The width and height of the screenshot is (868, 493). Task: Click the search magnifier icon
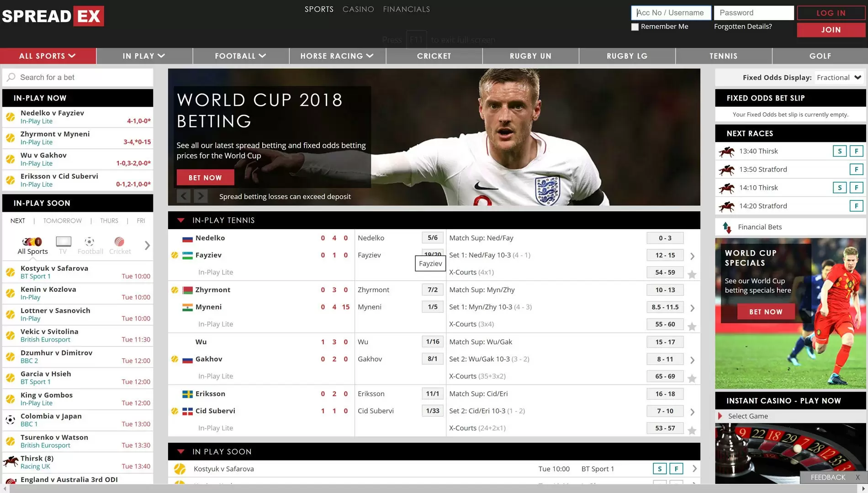(11, 77)
